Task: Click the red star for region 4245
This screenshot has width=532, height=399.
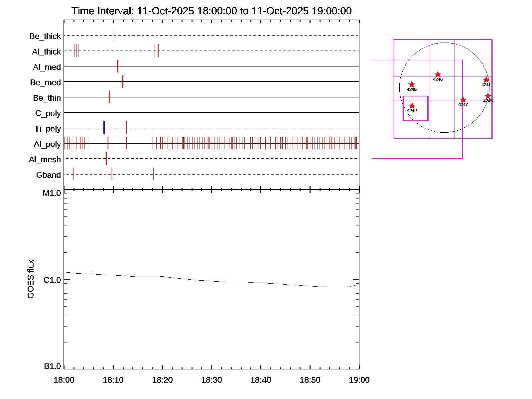Action: click(x=488, y=96)
